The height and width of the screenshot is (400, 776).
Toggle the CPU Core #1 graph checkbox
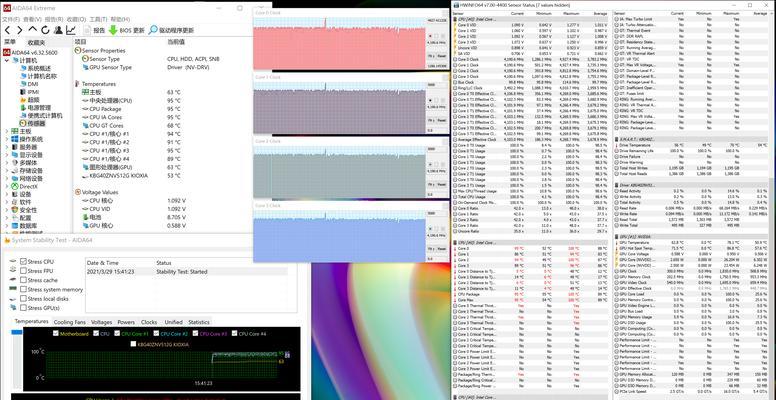117,334
